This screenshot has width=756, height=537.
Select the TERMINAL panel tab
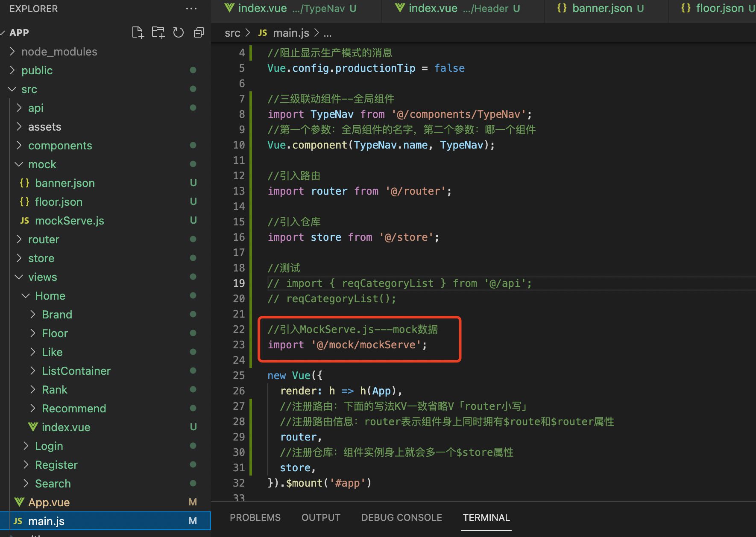(486, 517)
